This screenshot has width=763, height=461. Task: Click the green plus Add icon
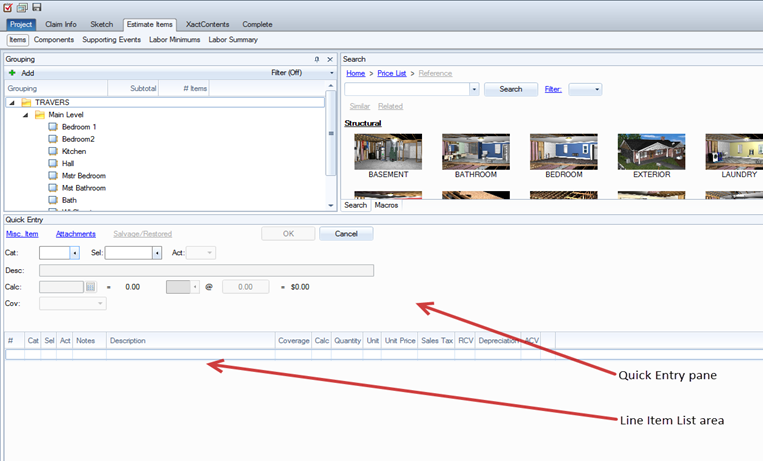(12, 73)
